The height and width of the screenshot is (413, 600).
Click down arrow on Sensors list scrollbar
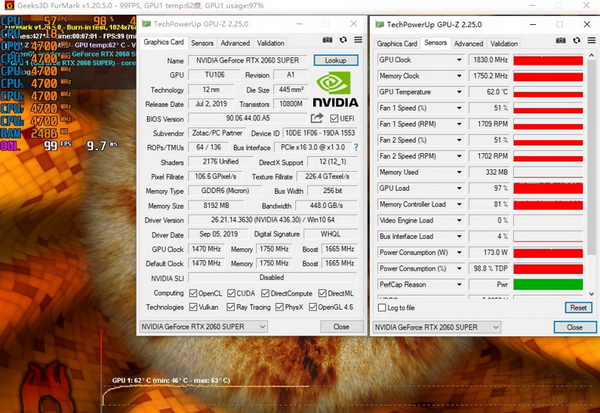click(x=592, y=294)
